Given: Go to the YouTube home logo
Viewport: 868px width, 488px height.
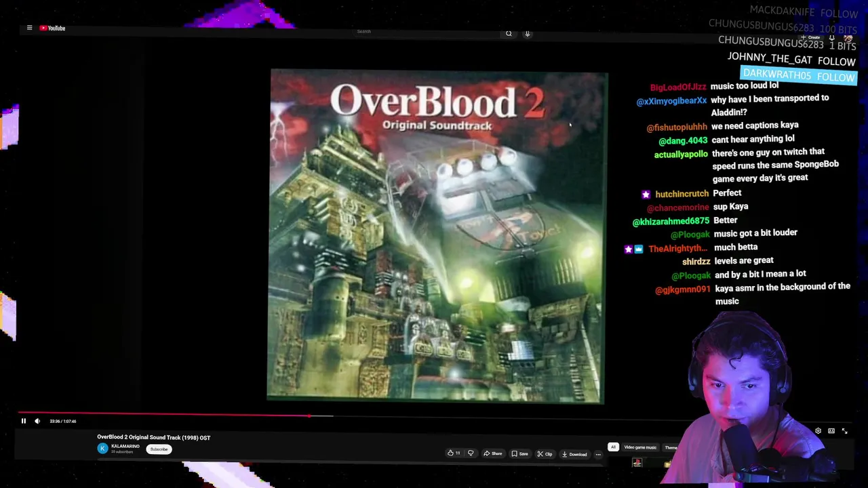Looking at the screenshot, I should tap(52, 28).
